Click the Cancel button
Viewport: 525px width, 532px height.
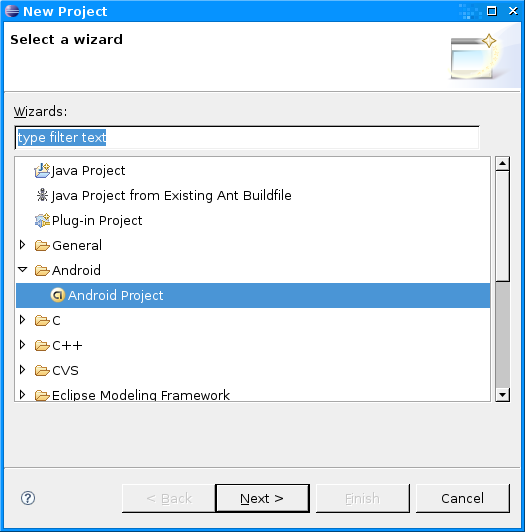coord(463,498)
